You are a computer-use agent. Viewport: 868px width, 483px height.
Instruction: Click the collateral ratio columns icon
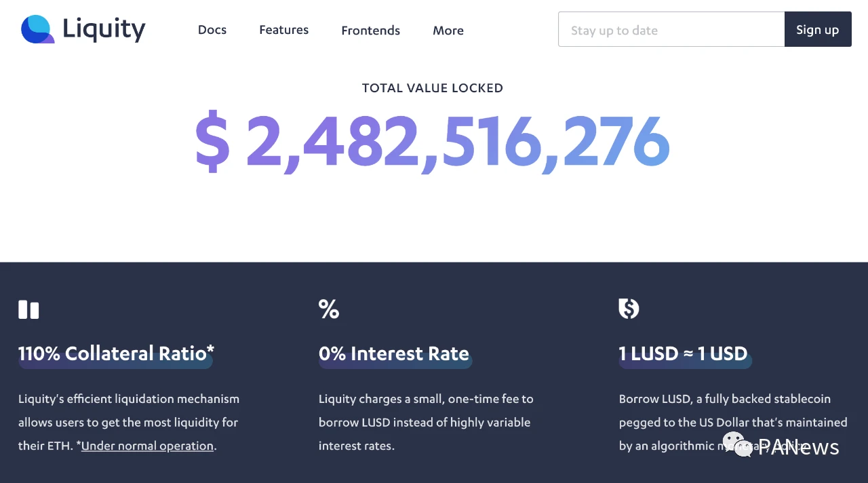[28, 310]
